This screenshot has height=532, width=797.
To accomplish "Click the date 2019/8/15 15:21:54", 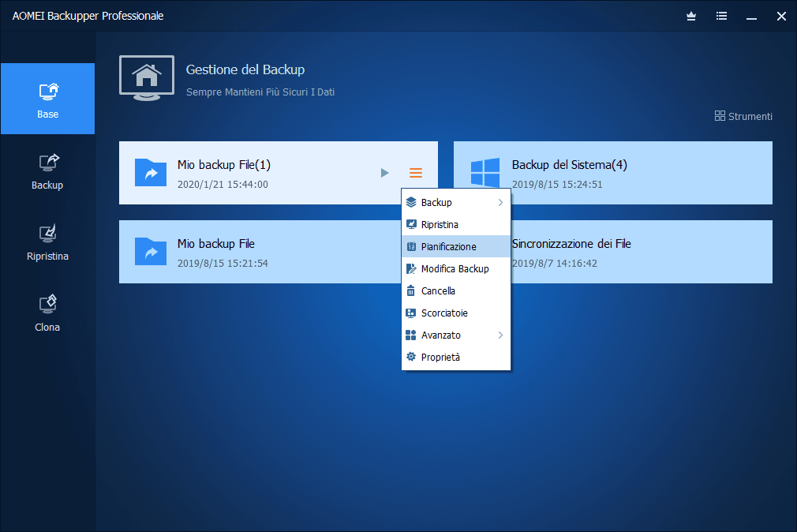I will (223, 264).
